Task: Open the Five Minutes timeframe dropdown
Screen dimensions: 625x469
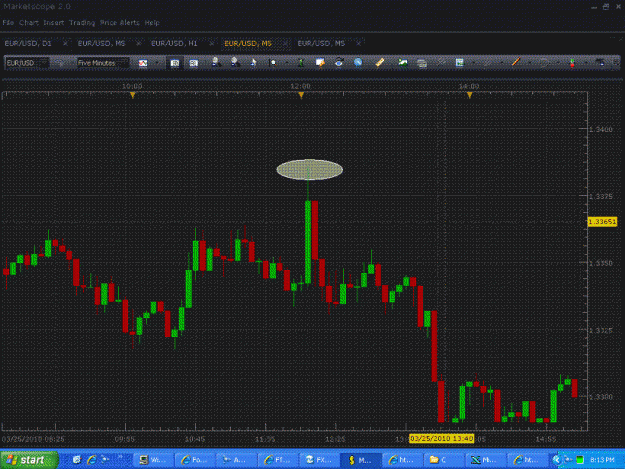Action: click(x=103, y=63)
